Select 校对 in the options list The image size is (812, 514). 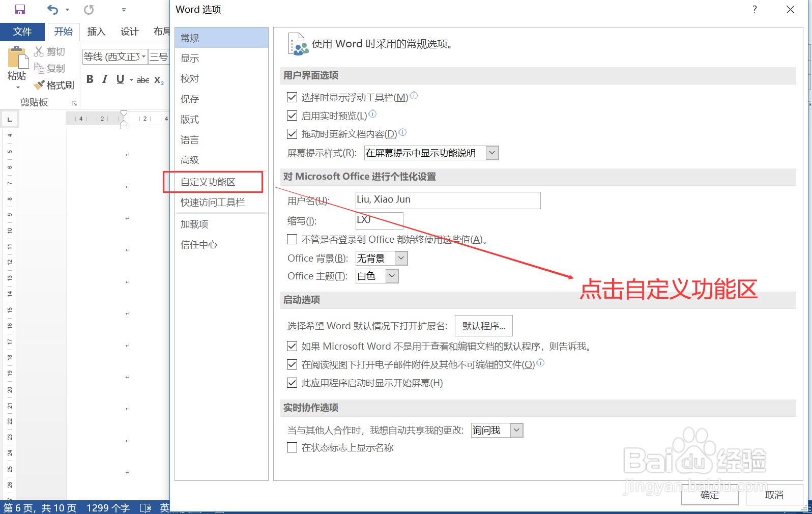(x=221, y=78)
